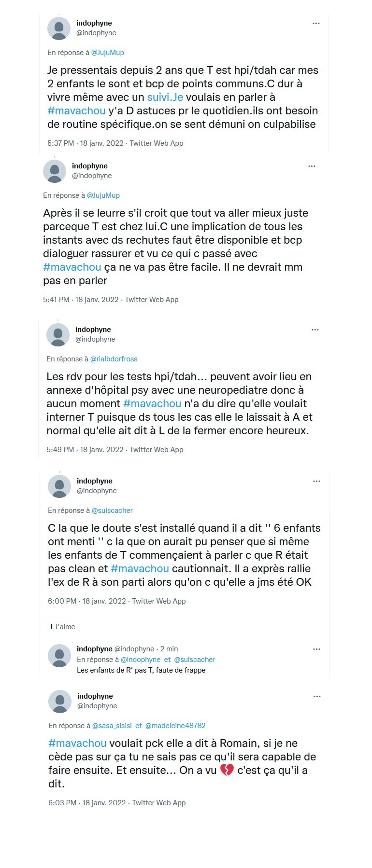Image resolution: width=372 pixels, height=868 pixels.
Task: Open more options on the 5:49 PM tweet
Action: tap(315, 330)
